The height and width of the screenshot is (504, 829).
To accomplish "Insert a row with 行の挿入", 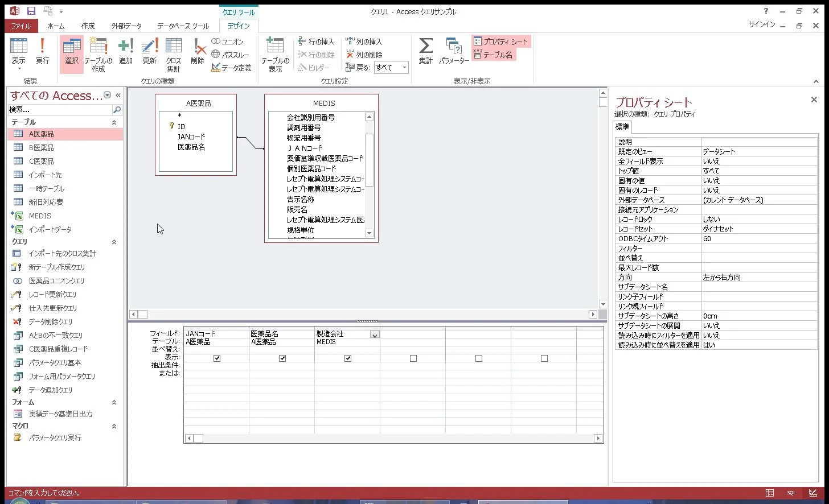I will click(316, 42).
